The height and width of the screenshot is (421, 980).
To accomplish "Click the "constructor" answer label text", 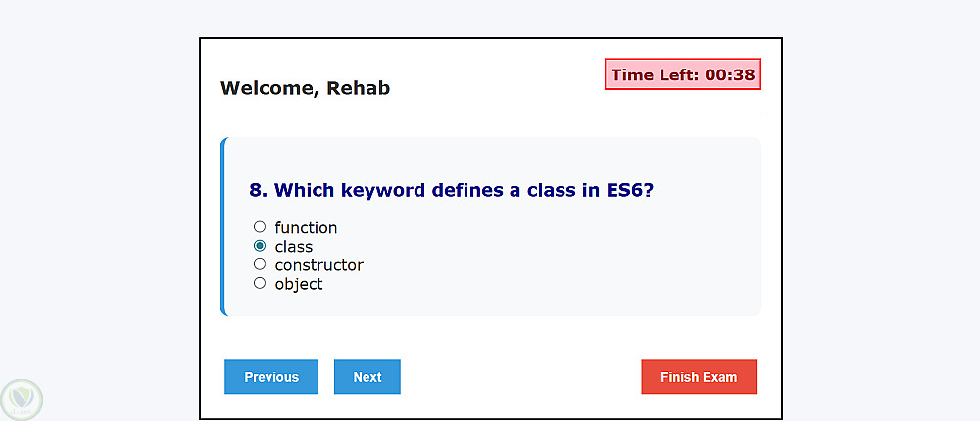I will click(x=318, y=265).
